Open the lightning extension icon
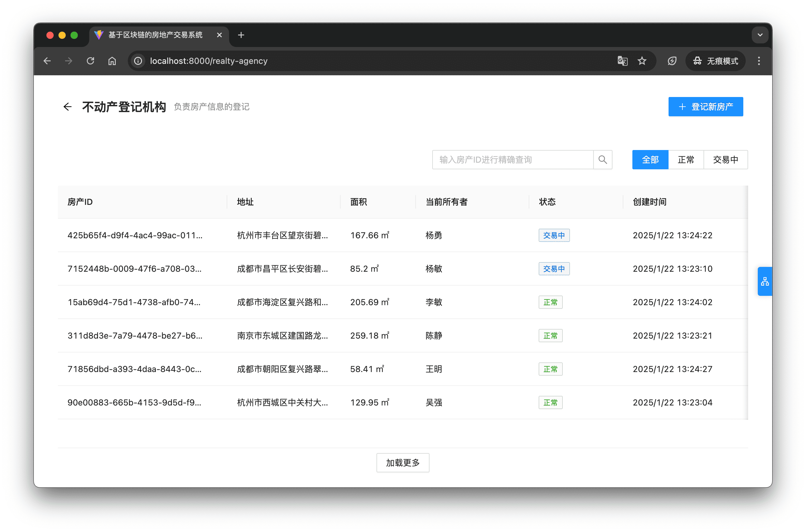This screenshot has height=532, width=806. tap(672, 61)
